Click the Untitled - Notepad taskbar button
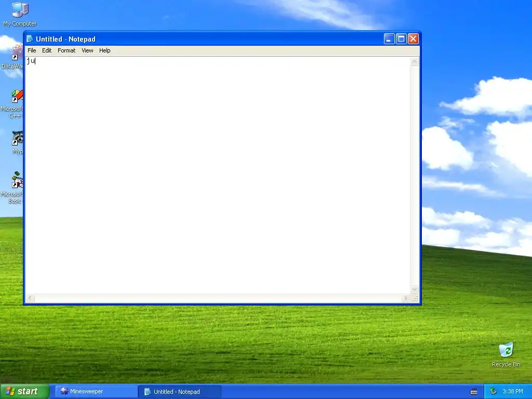The width and height of the screenshot is (532, 399). [180, 392]
